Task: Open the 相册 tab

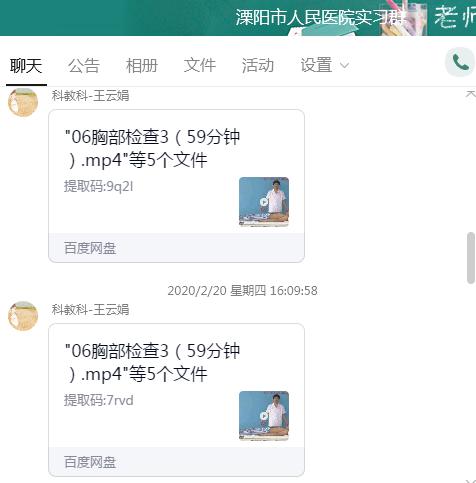Action: (x=142, y=65)
